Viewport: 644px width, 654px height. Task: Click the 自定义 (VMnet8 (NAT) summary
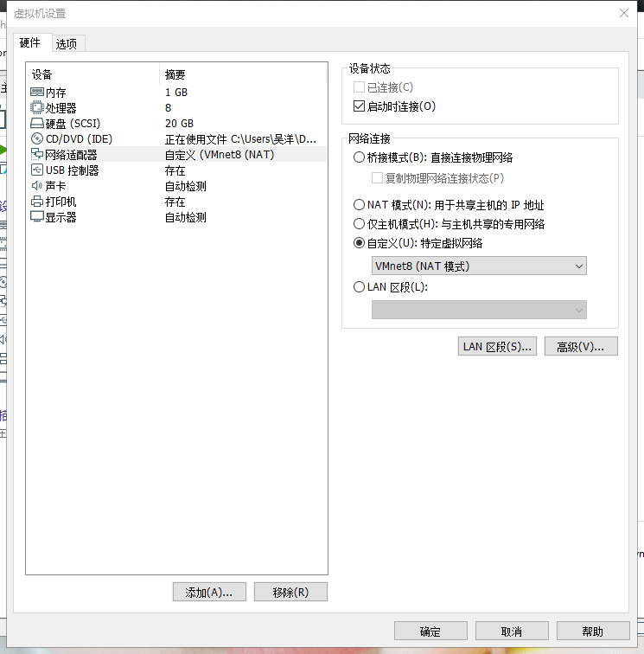pos(220,155)
